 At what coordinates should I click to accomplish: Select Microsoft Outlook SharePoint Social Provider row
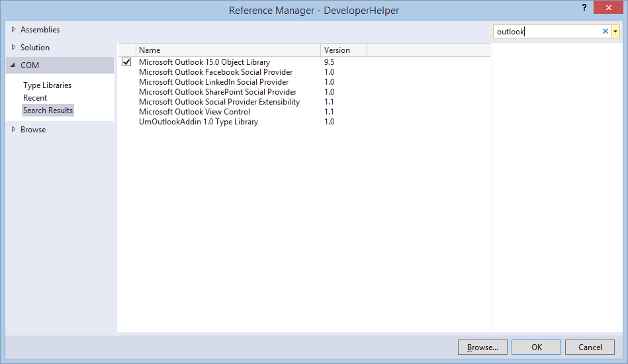click(304, 92)
